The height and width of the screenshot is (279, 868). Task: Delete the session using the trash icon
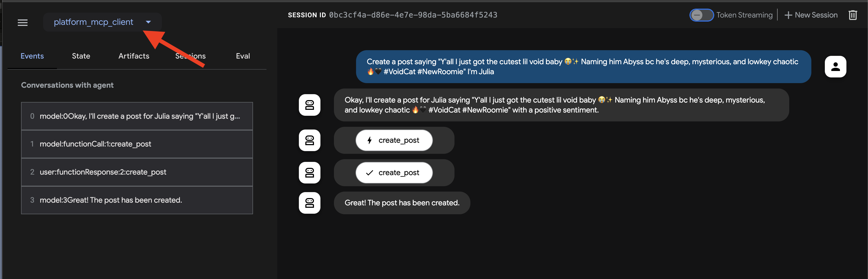[x=853, y=15]
